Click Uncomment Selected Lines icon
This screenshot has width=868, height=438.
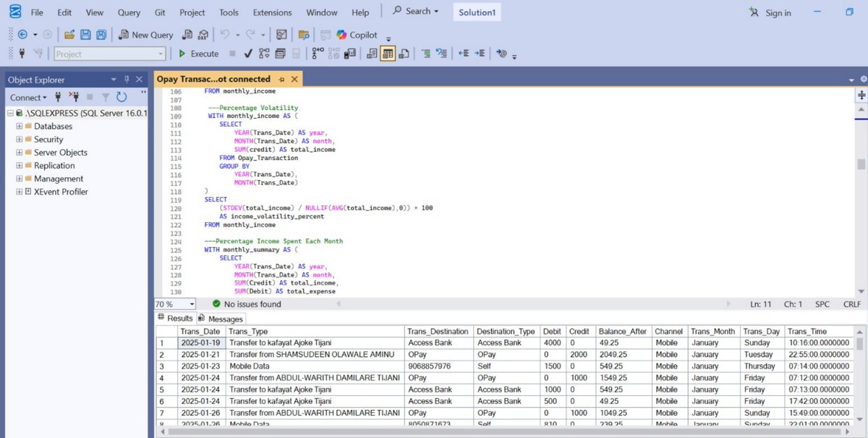click(441, 54)
